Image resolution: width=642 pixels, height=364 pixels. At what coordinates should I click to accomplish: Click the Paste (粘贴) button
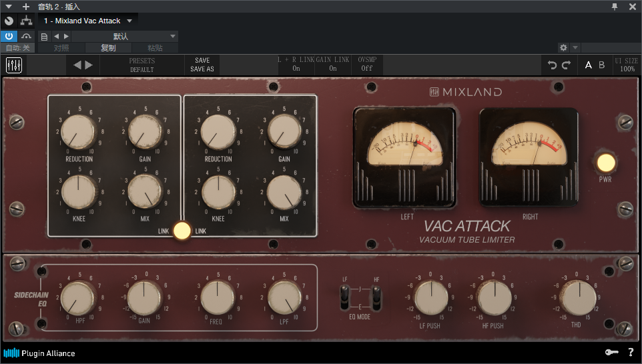[155, 48]
